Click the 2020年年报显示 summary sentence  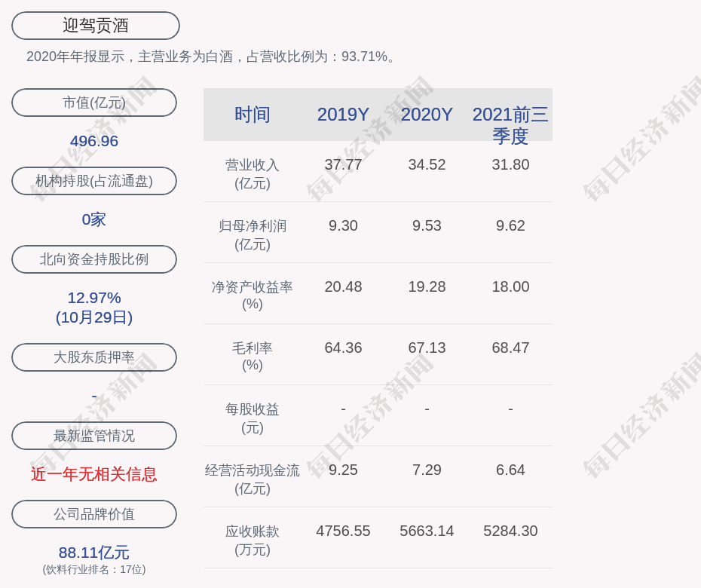[x=211, y=57]
